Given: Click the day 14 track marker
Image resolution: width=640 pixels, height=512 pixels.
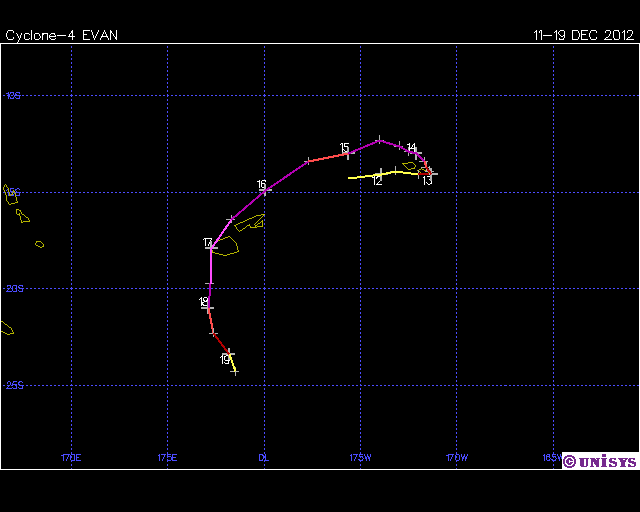Looking at the screenshot, I should 411,149.
